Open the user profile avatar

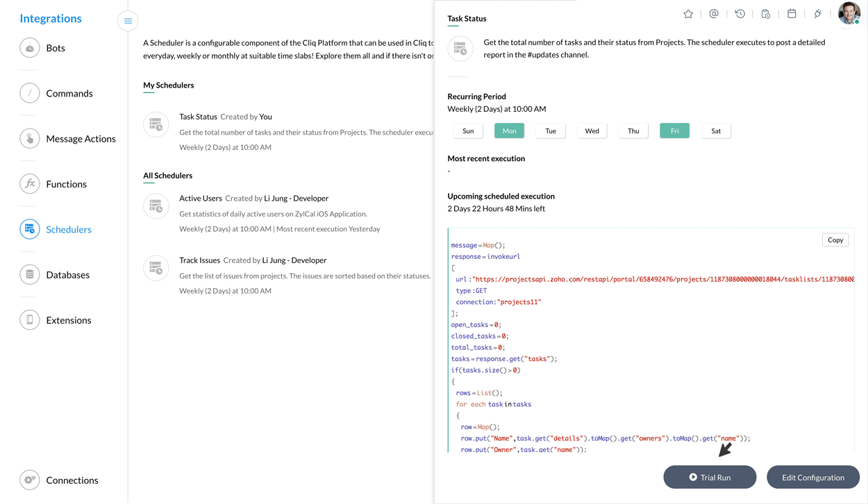point(849,13)
